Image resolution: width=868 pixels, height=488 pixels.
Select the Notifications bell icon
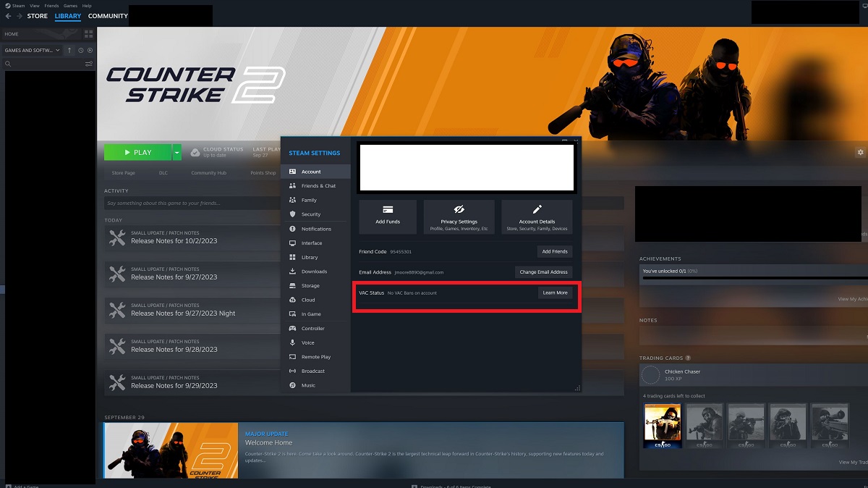point(291,229)
